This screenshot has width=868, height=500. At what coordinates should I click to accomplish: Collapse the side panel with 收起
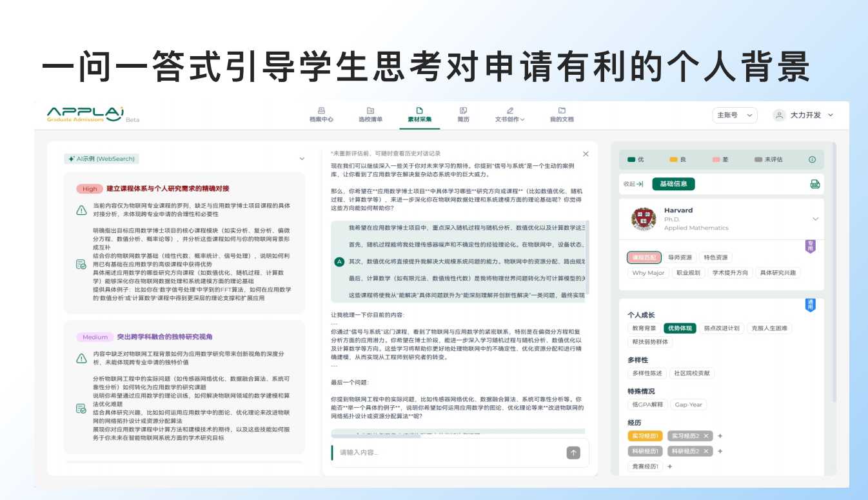[633, 185]
